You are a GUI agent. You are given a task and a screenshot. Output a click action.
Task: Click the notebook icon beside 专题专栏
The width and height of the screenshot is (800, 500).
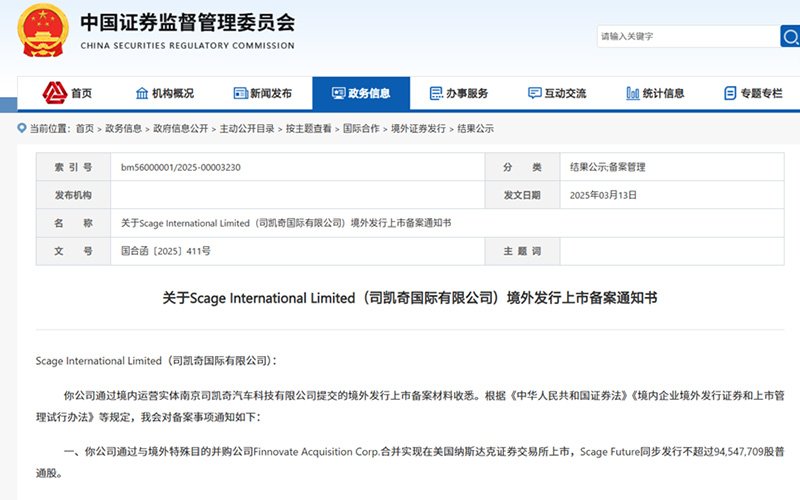pos(730,93)
